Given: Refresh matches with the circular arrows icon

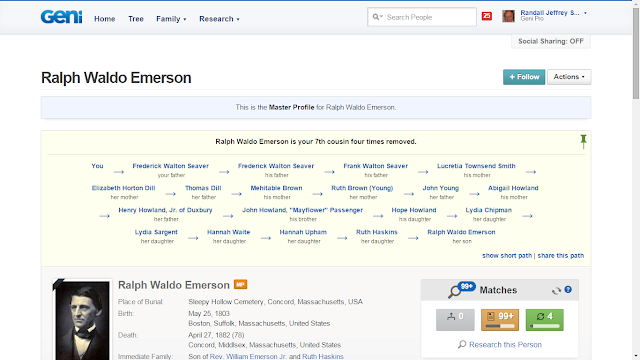Looking at the screenshot, I should [556, 291].
